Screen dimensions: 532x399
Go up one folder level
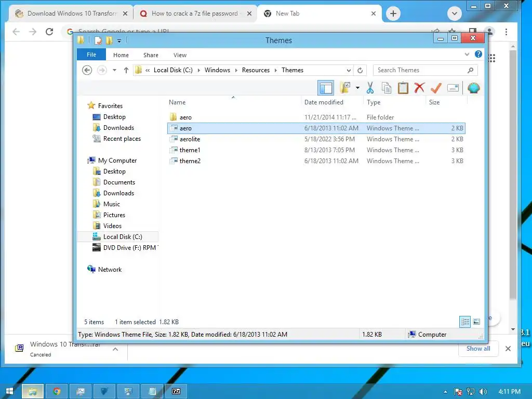(126, 70)
